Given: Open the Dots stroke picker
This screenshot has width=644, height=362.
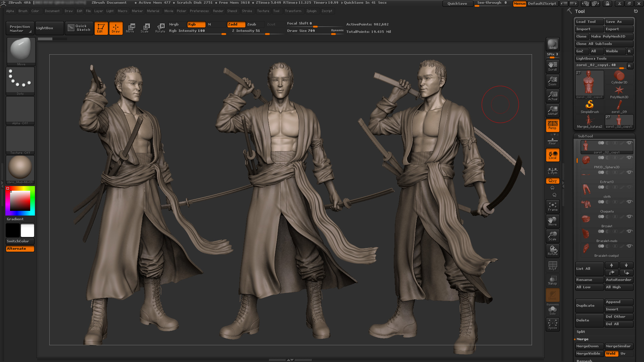Looking at the screenshot, I should pyautogui.click(x=20, y=81).
